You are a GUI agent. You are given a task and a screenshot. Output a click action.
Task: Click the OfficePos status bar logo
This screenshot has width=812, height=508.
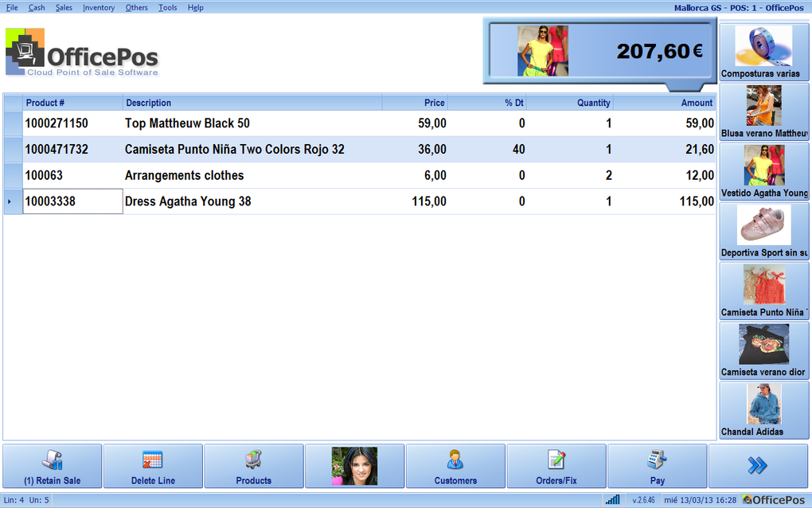point(773,500)
